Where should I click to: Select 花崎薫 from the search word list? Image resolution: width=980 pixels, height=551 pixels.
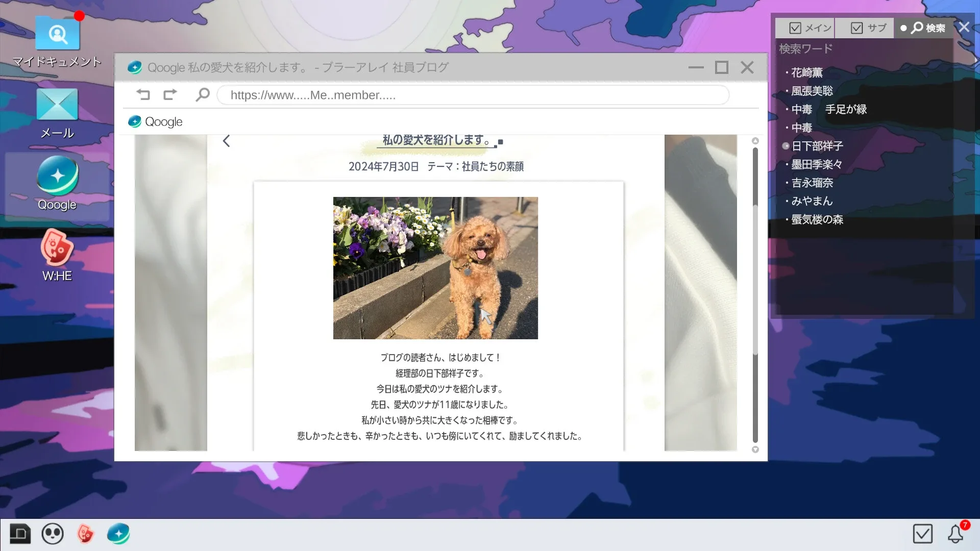807,72
